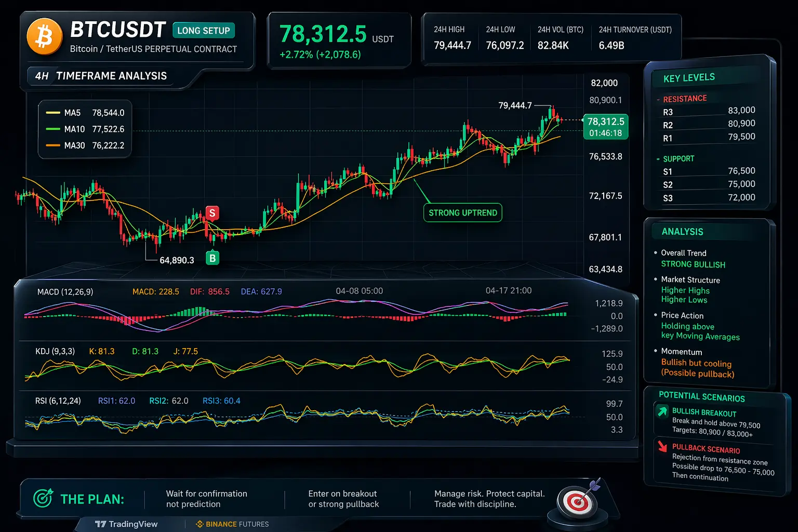Click the MACD: 228.5 value
This screenshot has height=532, width=798.
point(156,292)
